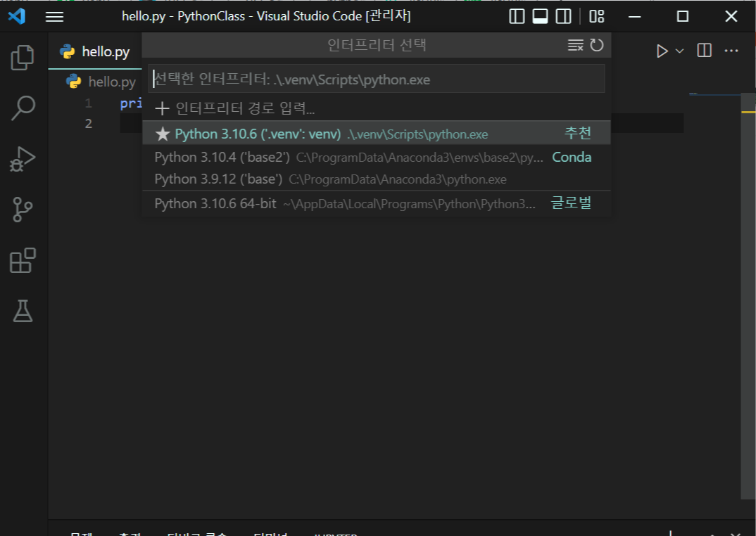Minimize the Visual Studio Code window
The height and width of the screenshot is (536, 756).
pos(635,16)
